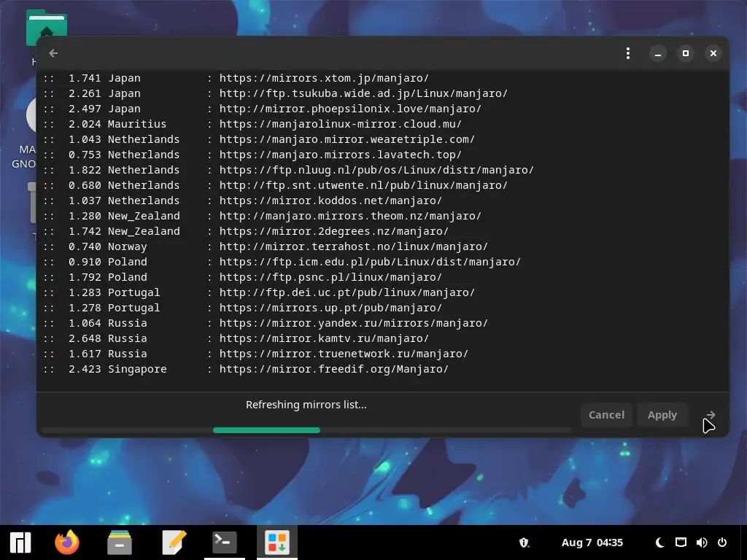Click the ftp.nluug.nl mirror line
Viewport: 747px width, 560px height.
click(x=289, y=170)
